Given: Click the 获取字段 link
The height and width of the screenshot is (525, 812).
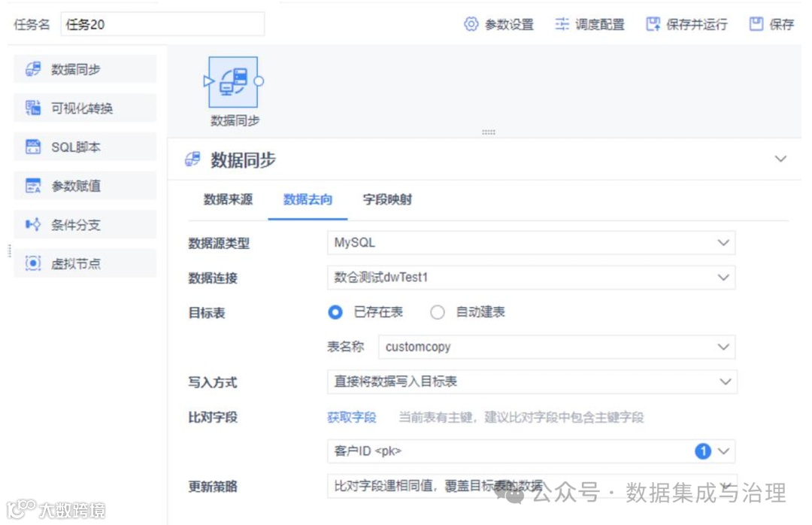Looking at the screenshot, I should point(351,417).
